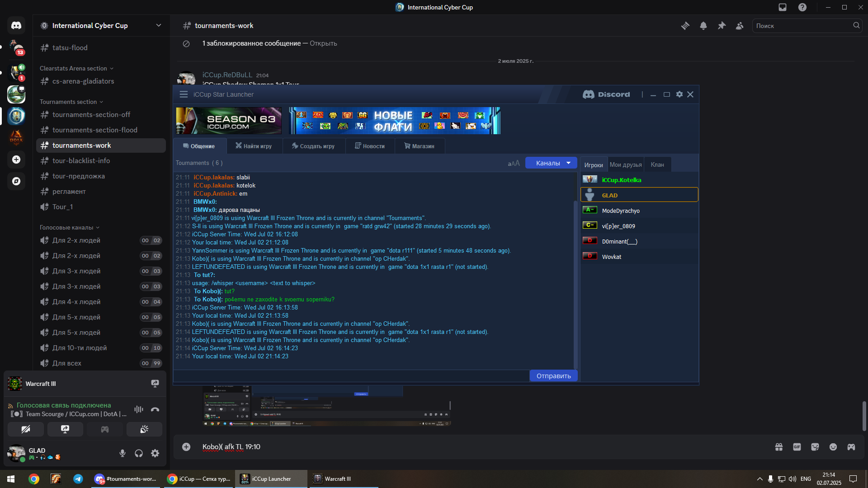Screen dimensions: 868x488
Task: Switch to Warcraft III taskbar button
Action: [x=344, y=479]
